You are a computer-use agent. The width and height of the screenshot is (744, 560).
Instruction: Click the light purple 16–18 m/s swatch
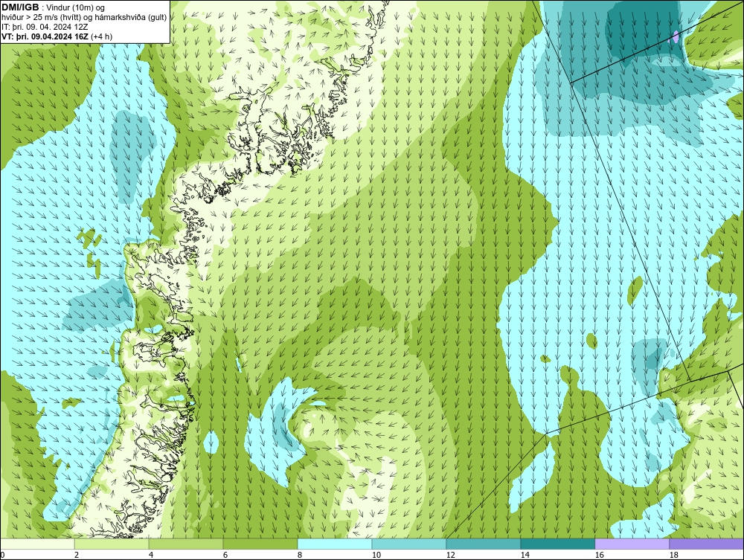coord(632,544)
